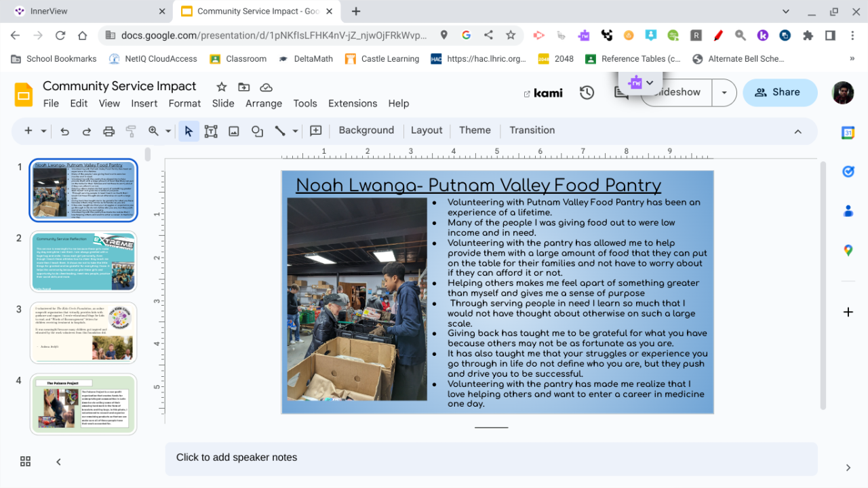Viewport: 868px width, 488px height.
Task: Choose the Select cursor tool
Action: [189, 131]
